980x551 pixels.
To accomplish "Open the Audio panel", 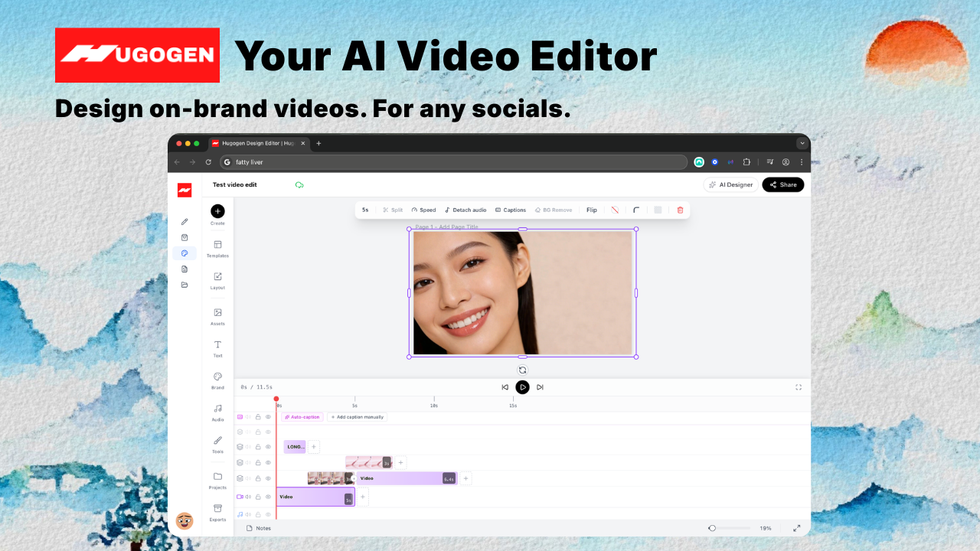I will pyautogui.click(x=217, y=413).
